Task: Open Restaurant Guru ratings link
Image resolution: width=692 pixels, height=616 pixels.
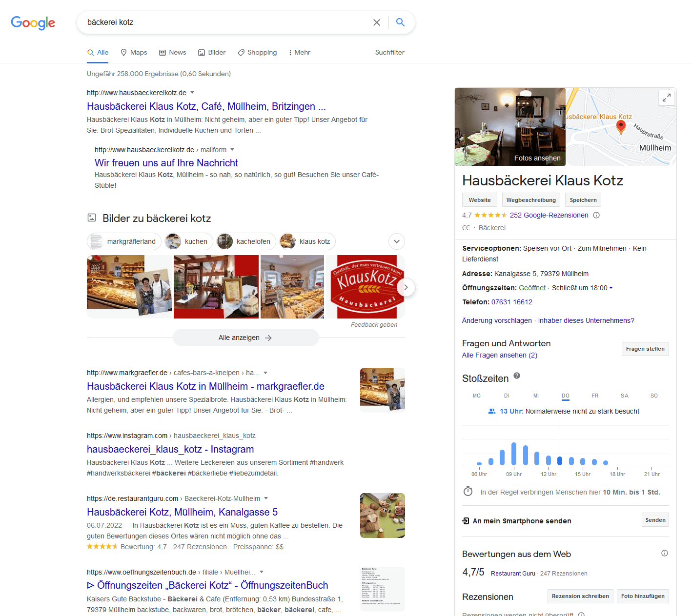Action: click(513, 574)
